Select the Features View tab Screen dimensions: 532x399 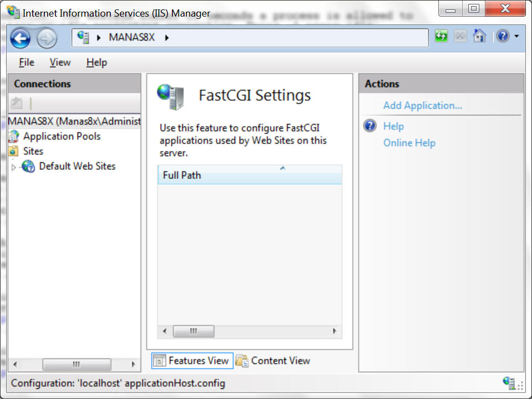pos(192,361)
